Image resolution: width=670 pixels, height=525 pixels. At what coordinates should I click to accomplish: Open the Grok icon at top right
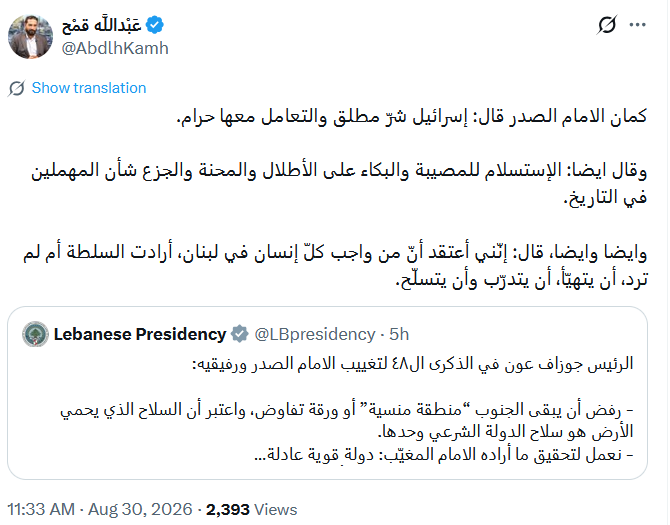click(x=607, y=25)
